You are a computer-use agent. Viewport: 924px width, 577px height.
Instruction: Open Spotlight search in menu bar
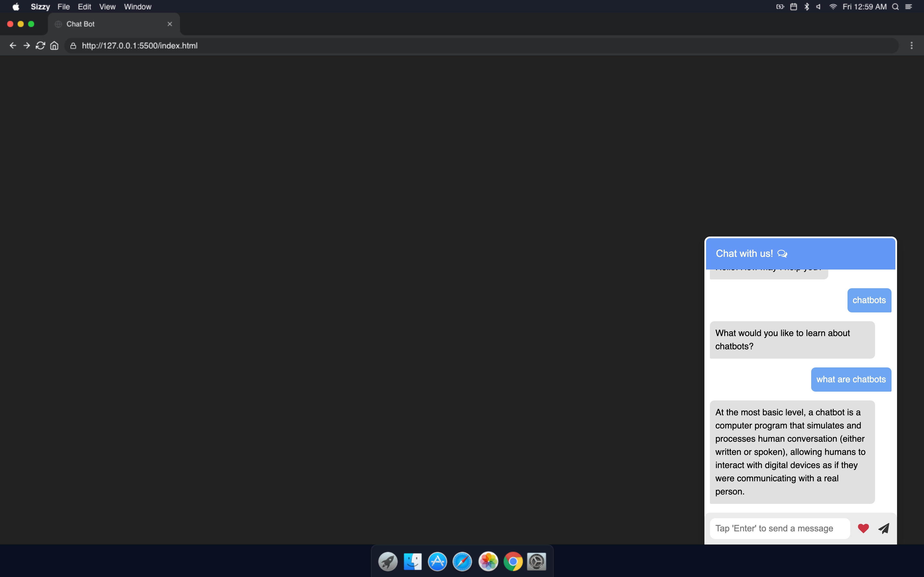tap(895, 7)
